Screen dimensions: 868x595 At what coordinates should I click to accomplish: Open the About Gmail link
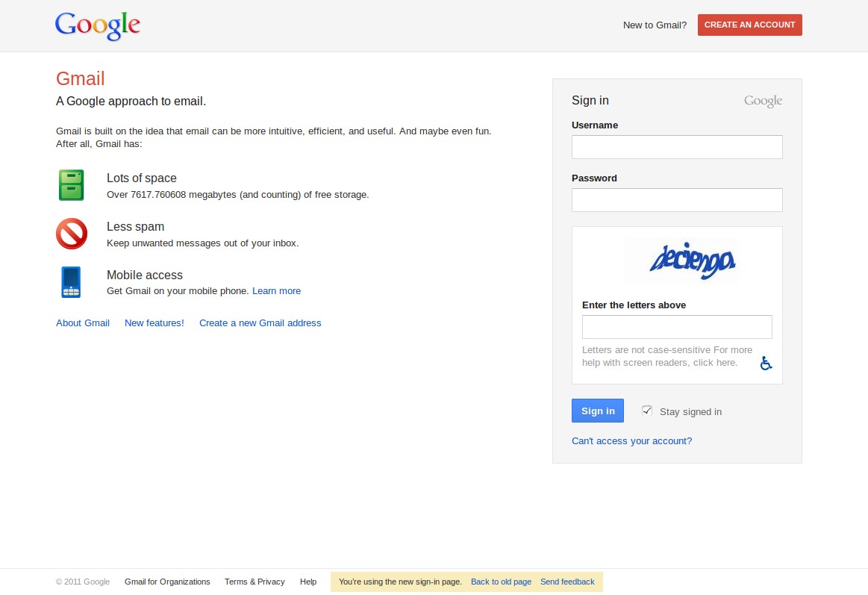pos(83,323)
